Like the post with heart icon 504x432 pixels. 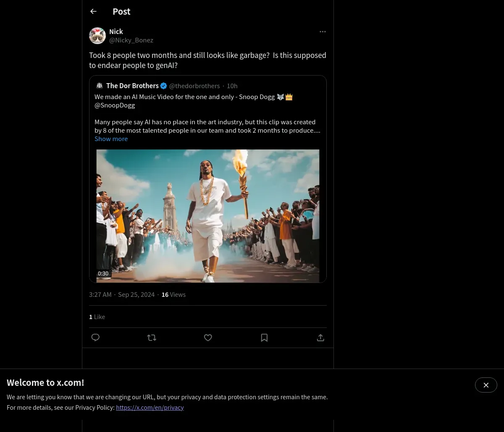[x=208, y=338]
